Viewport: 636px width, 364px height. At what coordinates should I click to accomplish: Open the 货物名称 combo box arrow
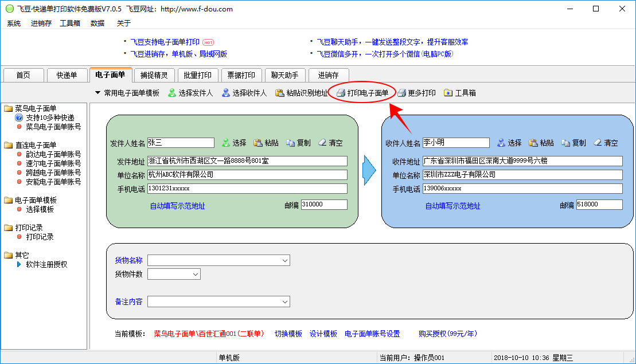285,261
